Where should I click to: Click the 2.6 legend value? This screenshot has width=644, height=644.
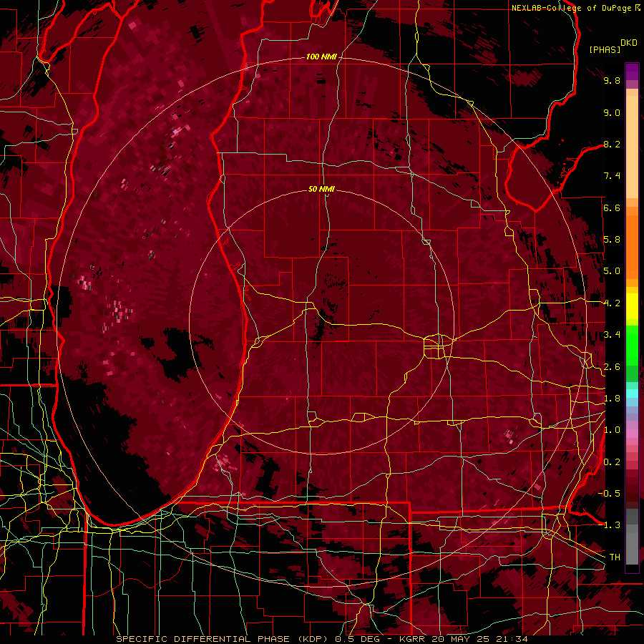point(612,367)
